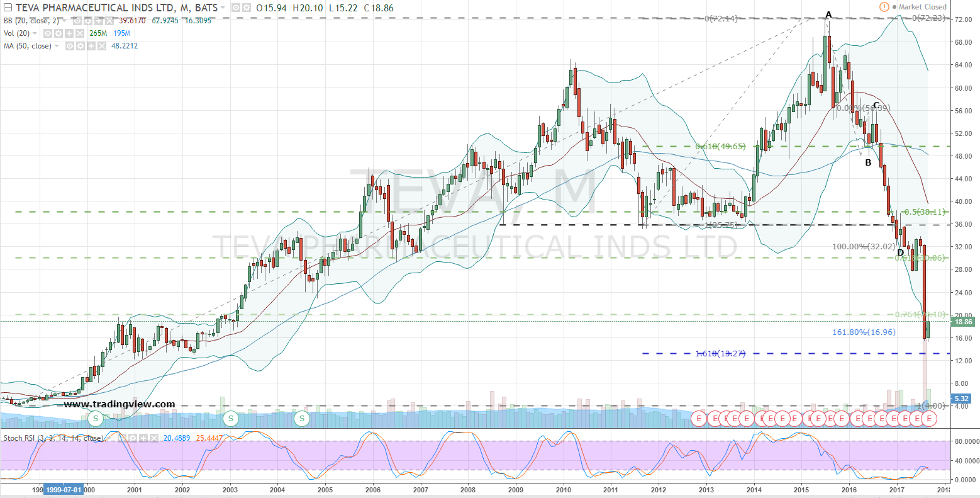Click the Market Closed warning icon
The width and height of the screenshot is (980, 498).
[886, 7]
